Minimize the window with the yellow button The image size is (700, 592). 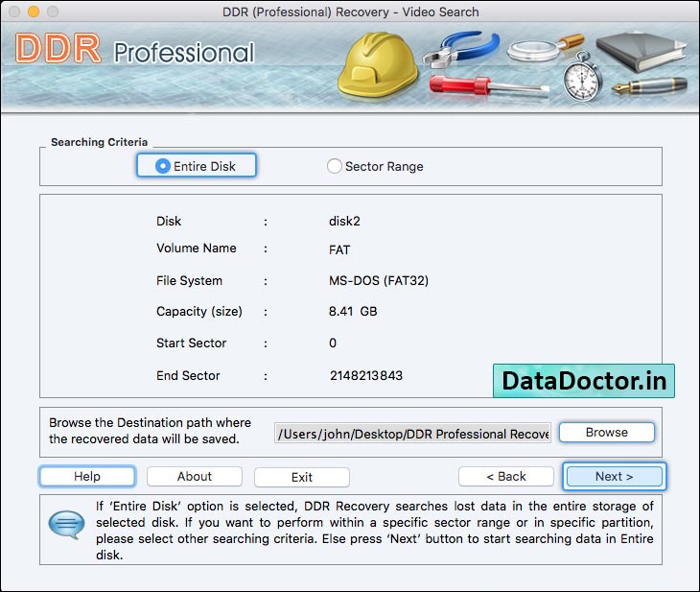[34, 12]
